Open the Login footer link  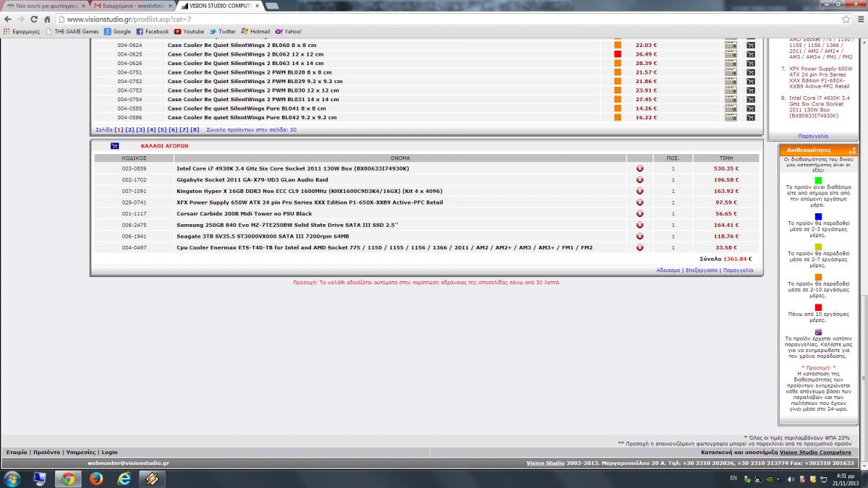point(109,452)
